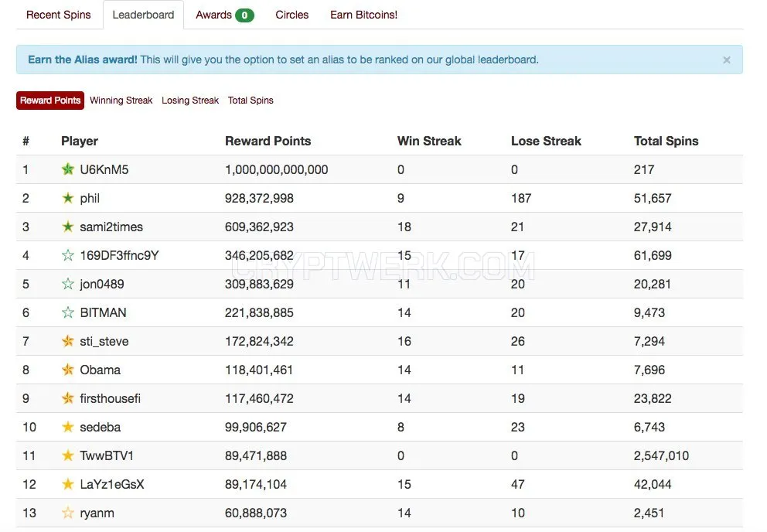767x532 pixels.
Task: Click the # column header
Action: [x=26, y=142]
